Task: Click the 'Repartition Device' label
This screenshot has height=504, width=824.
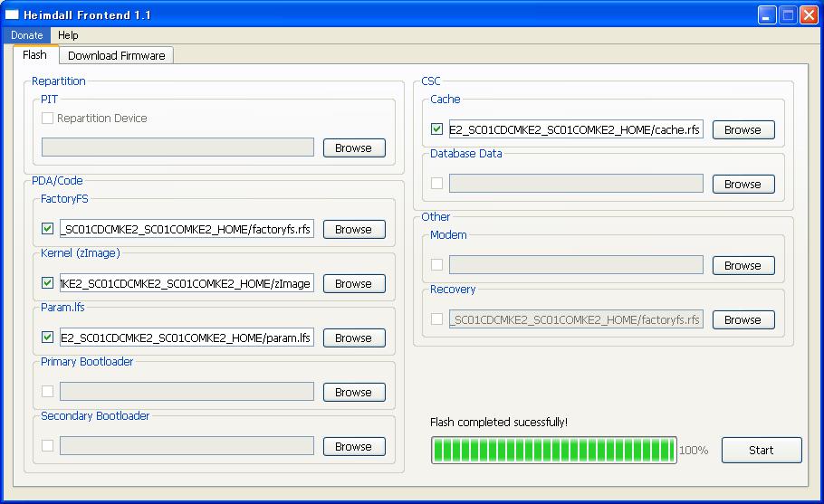Action: click(x=102, y=119)
